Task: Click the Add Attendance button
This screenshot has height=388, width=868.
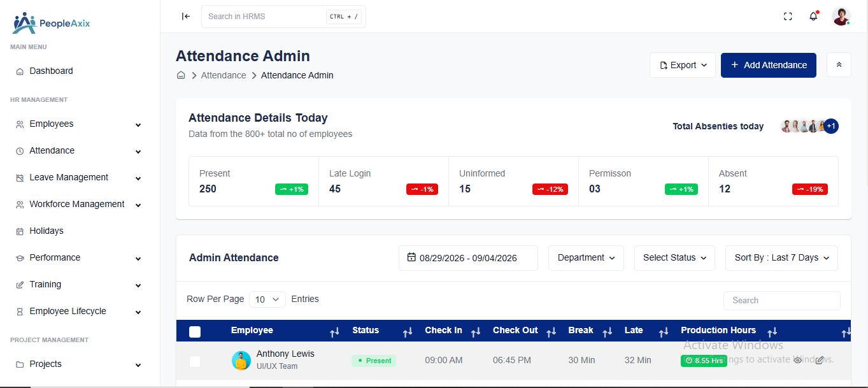Action: pos(769,65)
